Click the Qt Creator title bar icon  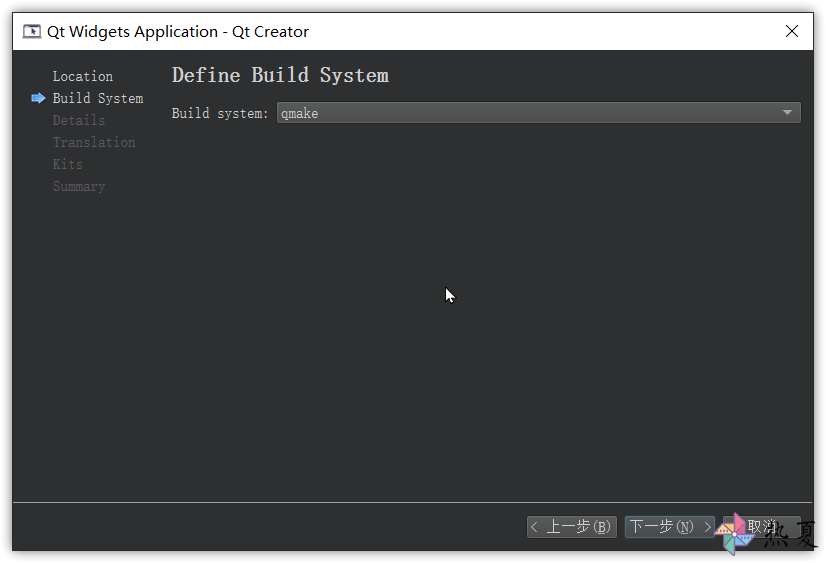pos(32,32)
